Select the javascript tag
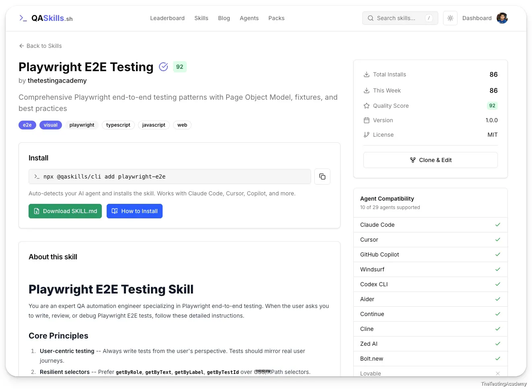532x392 pixels. click(154, 125)
